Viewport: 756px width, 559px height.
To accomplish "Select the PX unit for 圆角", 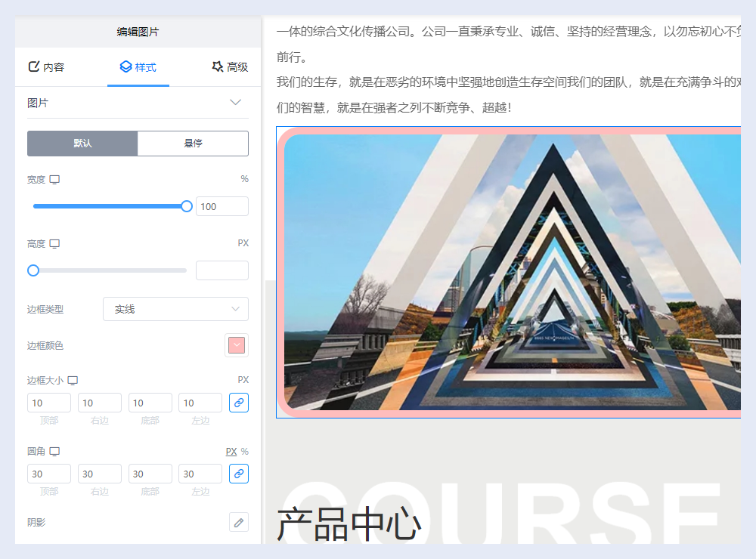I will tap(231, 452).
